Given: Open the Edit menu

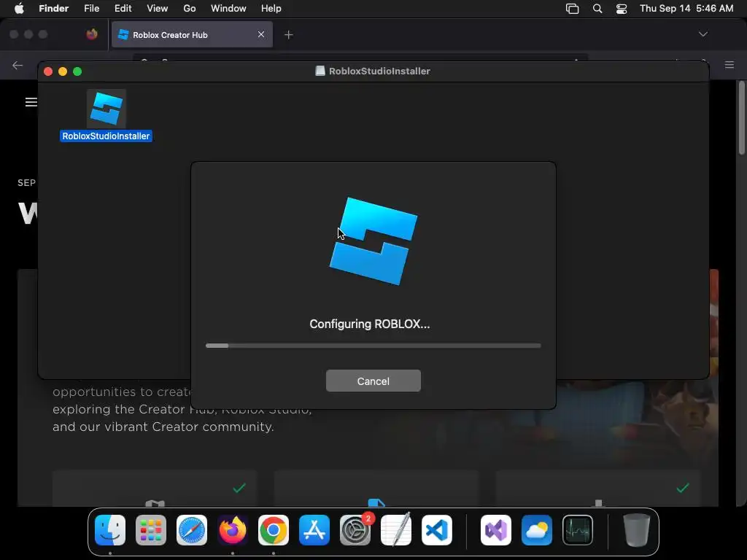Looking at the screenshot, I should (123, 9).
